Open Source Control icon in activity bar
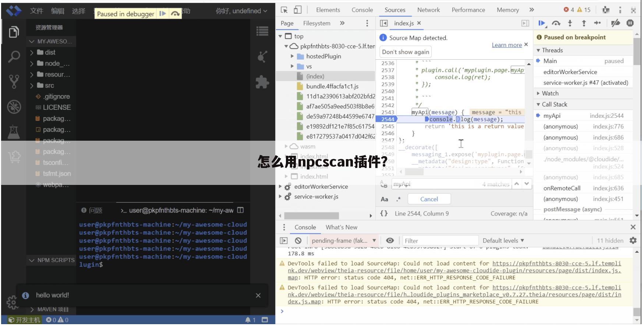 (x=14, y=81)
